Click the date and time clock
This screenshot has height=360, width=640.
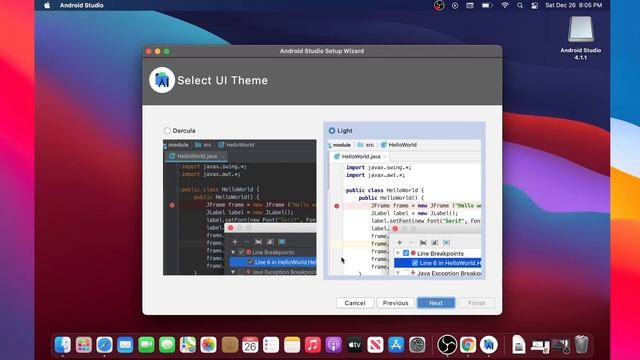tap(573, 5)
